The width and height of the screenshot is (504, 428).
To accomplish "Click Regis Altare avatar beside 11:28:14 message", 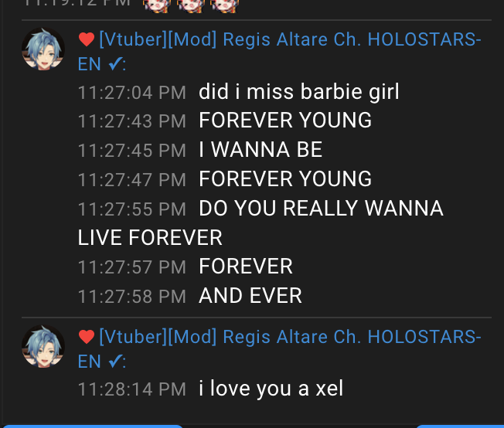I will (43, 347).
